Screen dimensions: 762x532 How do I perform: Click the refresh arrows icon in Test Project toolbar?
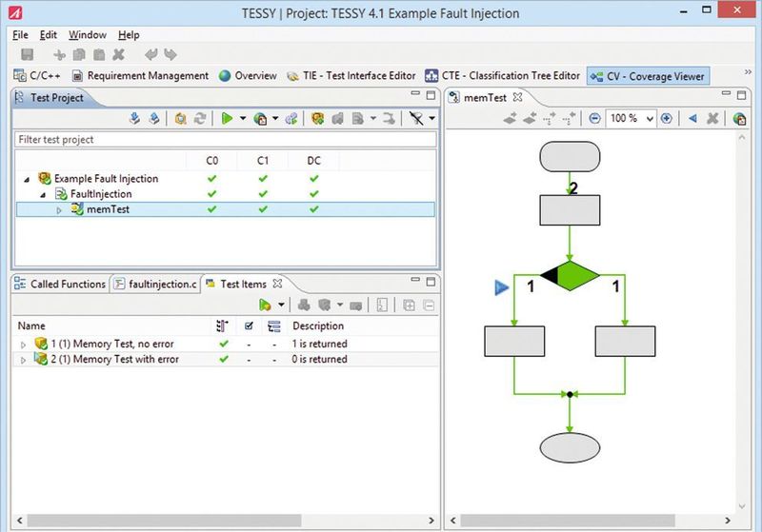point(200,118)
